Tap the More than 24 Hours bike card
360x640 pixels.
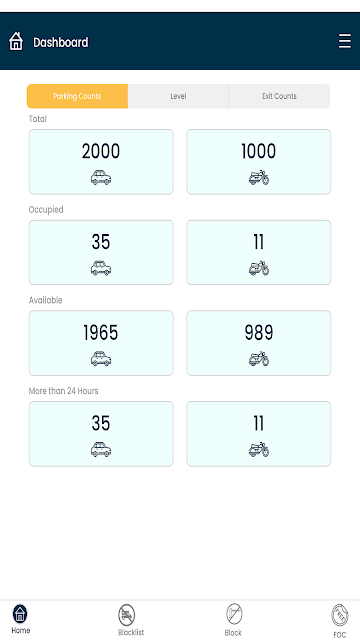[x=259, y=434]
